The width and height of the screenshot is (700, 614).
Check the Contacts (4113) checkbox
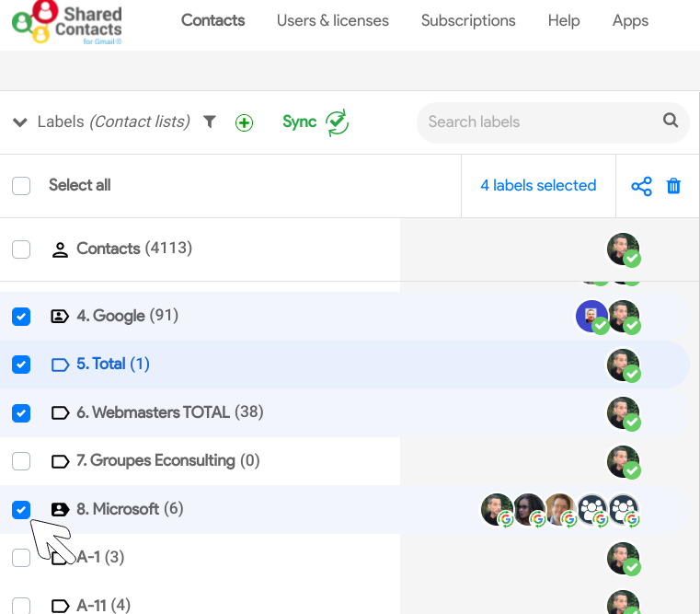(x=21, y=249)
